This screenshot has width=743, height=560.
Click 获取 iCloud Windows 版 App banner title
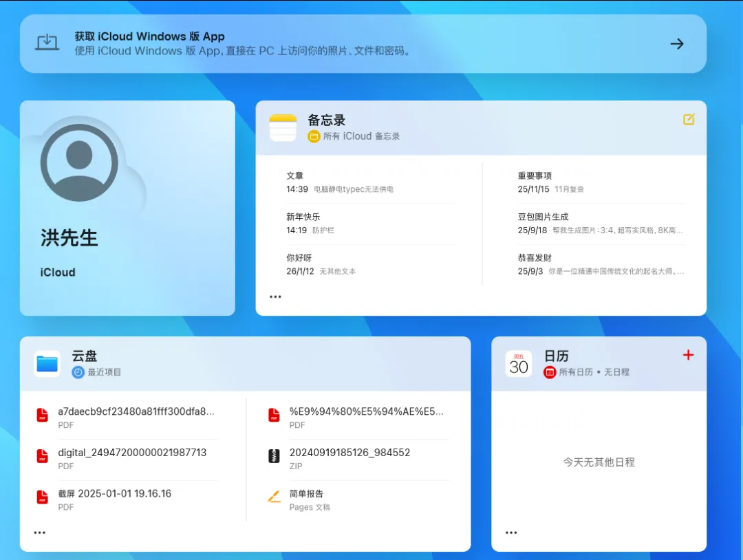tap(149, 36)
